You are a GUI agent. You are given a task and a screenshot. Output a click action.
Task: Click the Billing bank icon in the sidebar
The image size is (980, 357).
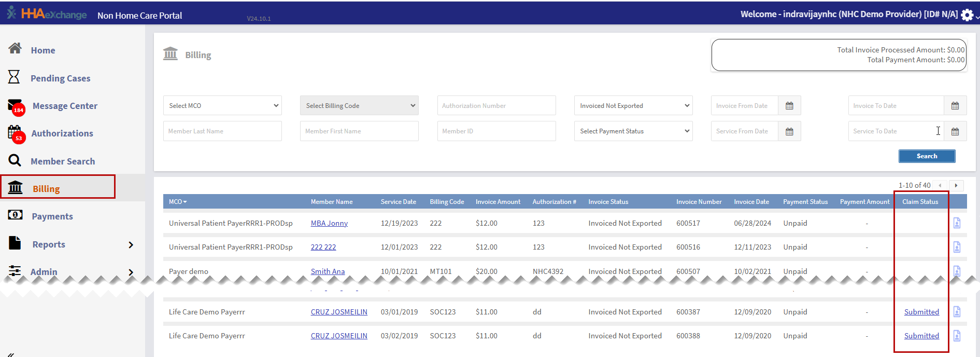click(16, 187)
